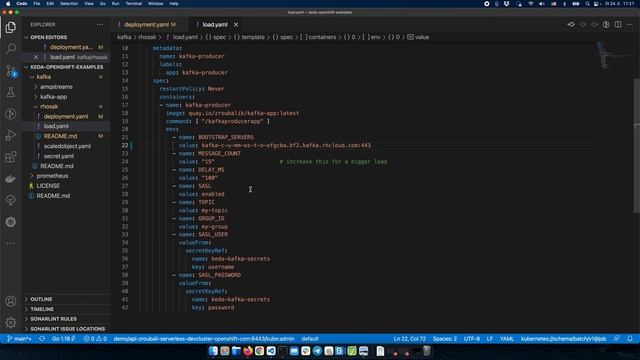Open editor more actions ellipsis
640x360 pixels.
pos(630,24)
